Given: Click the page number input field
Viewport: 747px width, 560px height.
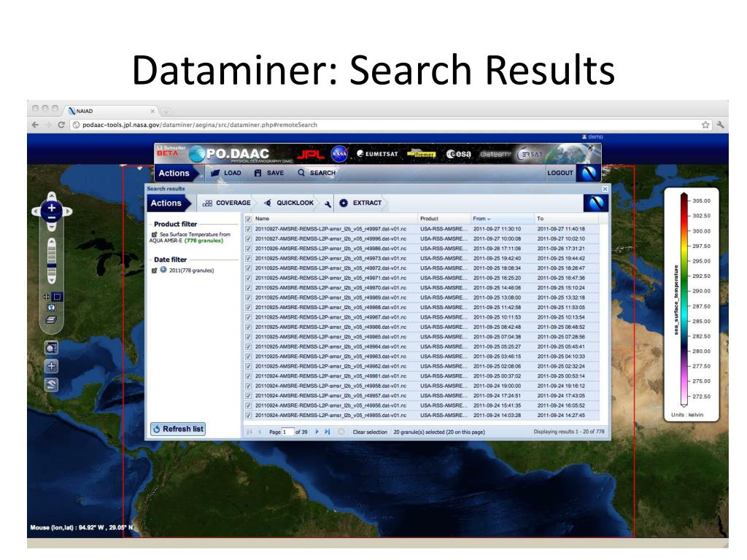Looking at the screenshot, I should pos(287,432).
